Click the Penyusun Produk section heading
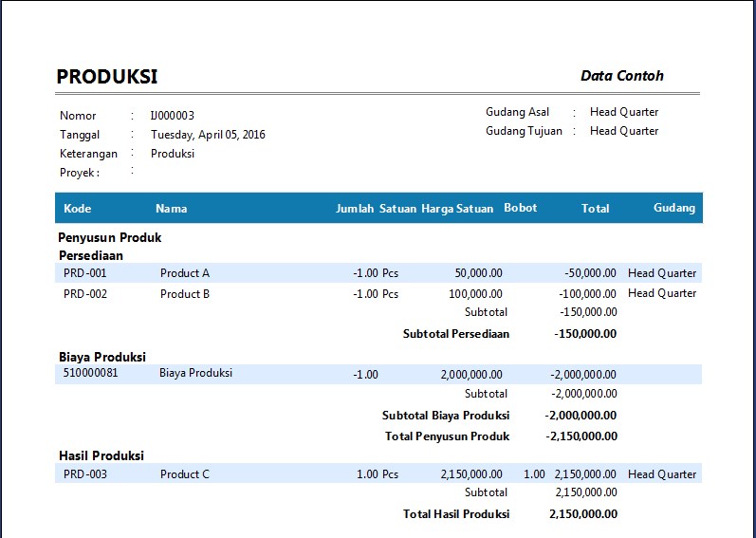The height and width of the screenshot is (538, 756). 110,238
